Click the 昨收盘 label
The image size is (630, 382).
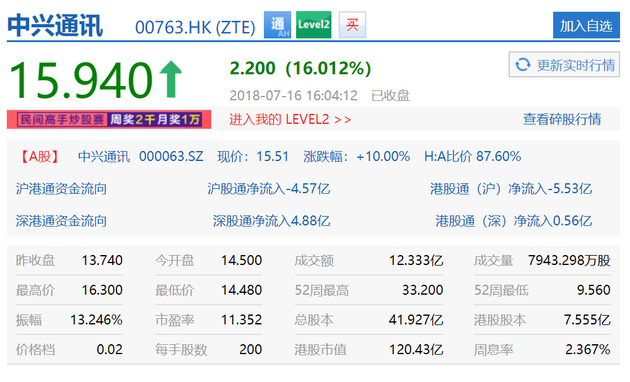[35, 260]
